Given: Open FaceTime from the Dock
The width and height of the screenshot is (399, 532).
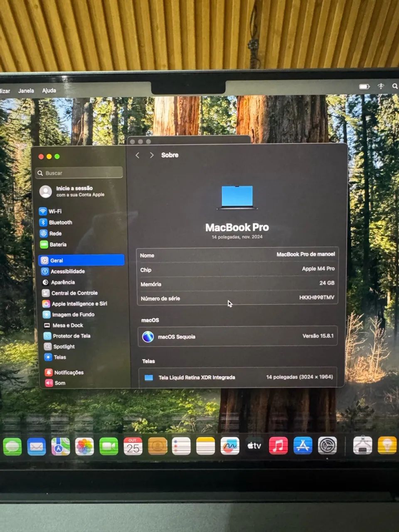Looking at the screenshot, I should pyautogui.click(x=109, y=446).
